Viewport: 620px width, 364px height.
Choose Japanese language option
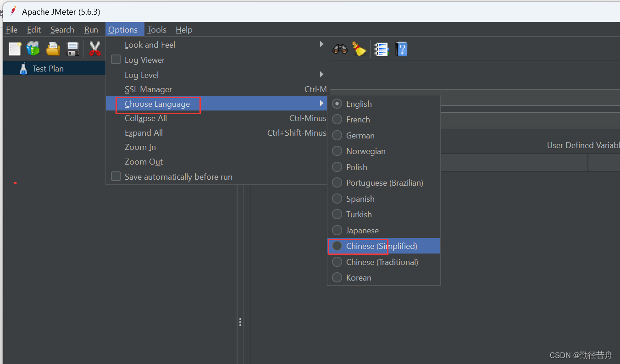pyautogui.click(x=384, y=230)
